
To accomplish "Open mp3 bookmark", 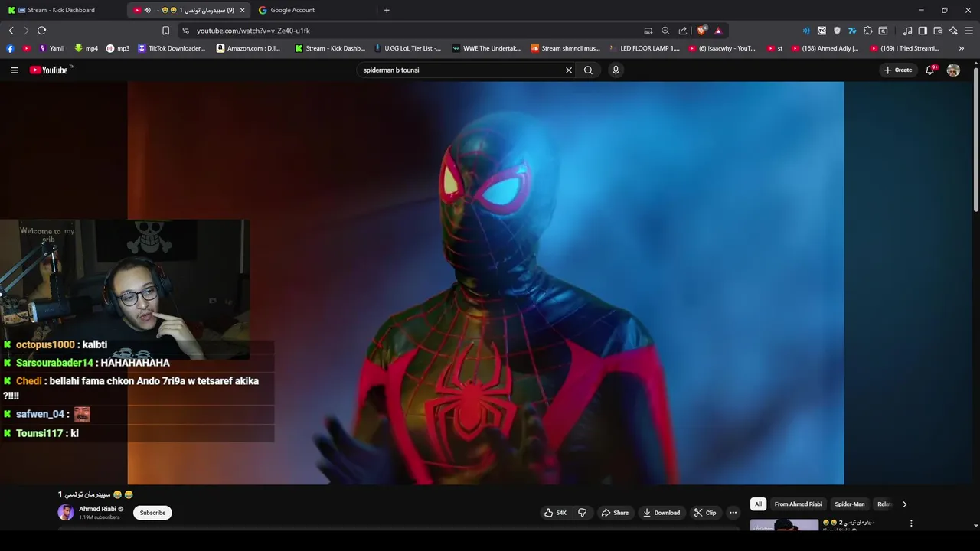I will (x=118, y=48).
